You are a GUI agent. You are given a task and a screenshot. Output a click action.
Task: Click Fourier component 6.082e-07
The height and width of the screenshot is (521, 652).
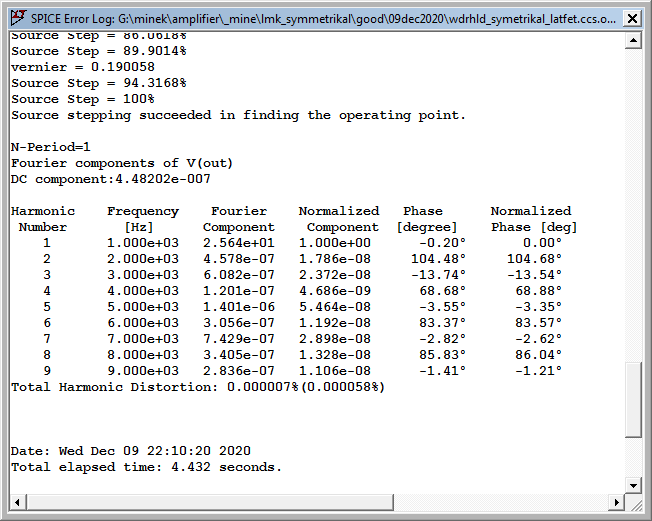pyautogui.click(x=239, y=275)
